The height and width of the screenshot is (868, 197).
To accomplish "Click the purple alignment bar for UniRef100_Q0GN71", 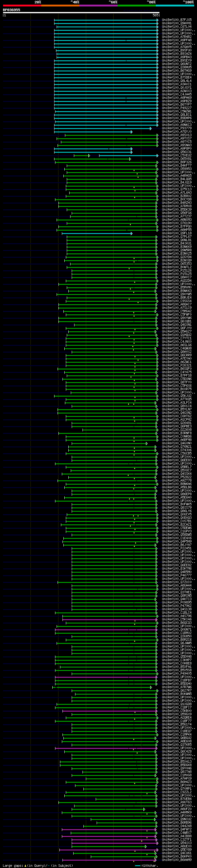I will click(107, 629).
